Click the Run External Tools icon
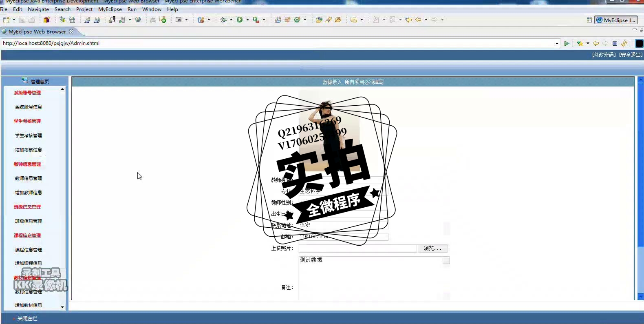This screenshot has height=324, width=644. point(256,20)
